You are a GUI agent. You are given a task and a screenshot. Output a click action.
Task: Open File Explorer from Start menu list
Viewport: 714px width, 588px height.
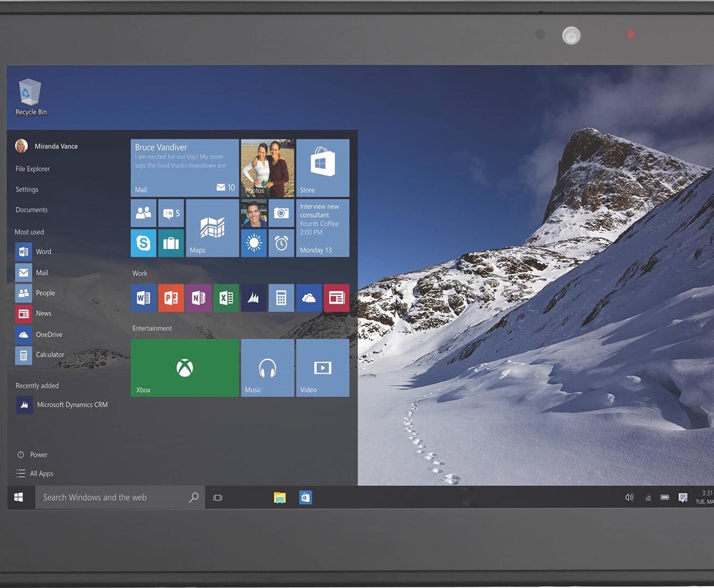33,169
